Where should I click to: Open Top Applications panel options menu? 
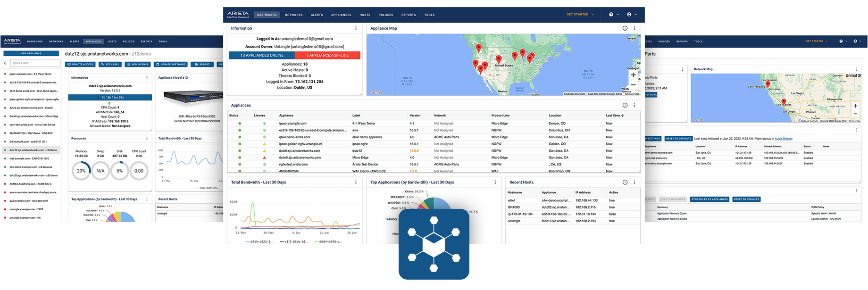495,182
